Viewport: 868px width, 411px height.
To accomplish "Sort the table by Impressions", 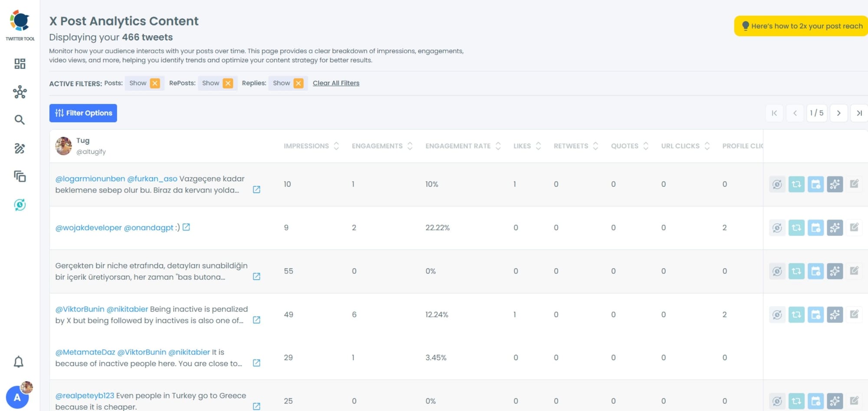I will click(x=336, y=146).
